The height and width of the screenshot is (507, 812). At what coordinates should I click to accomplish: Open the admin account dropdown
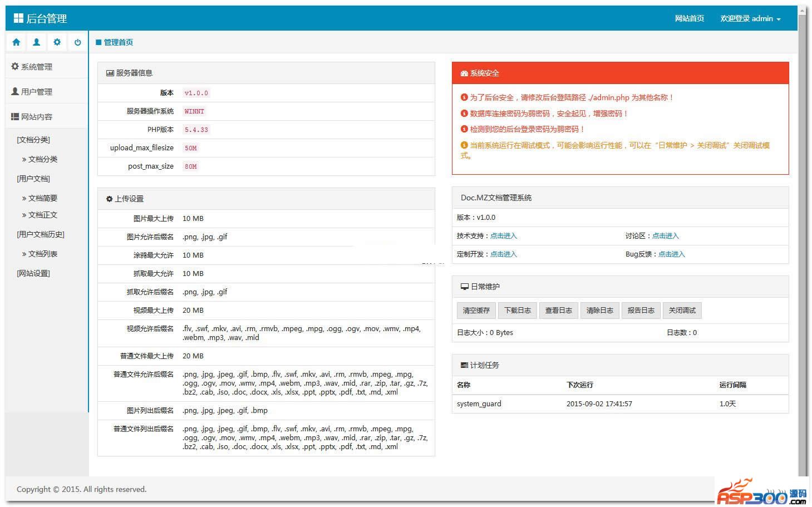(750, 19)
